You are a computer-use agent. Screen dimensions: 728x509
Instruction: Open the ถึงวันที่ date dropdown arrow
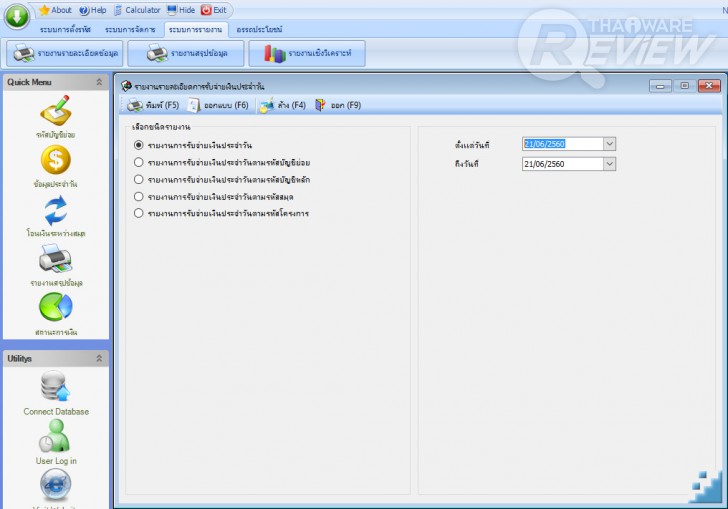610,163
